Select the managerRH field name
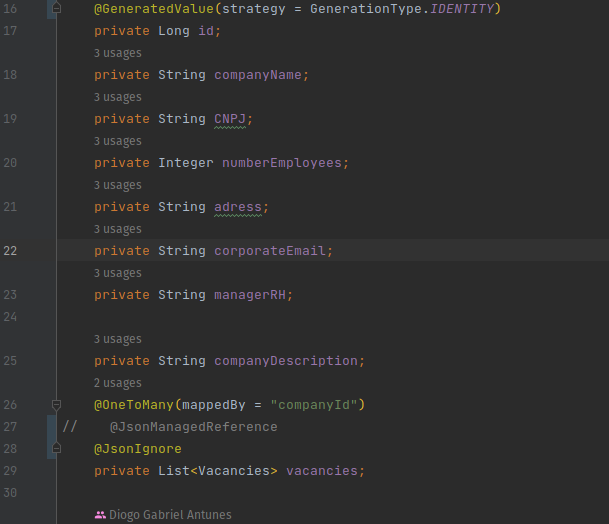 [250, 295]
